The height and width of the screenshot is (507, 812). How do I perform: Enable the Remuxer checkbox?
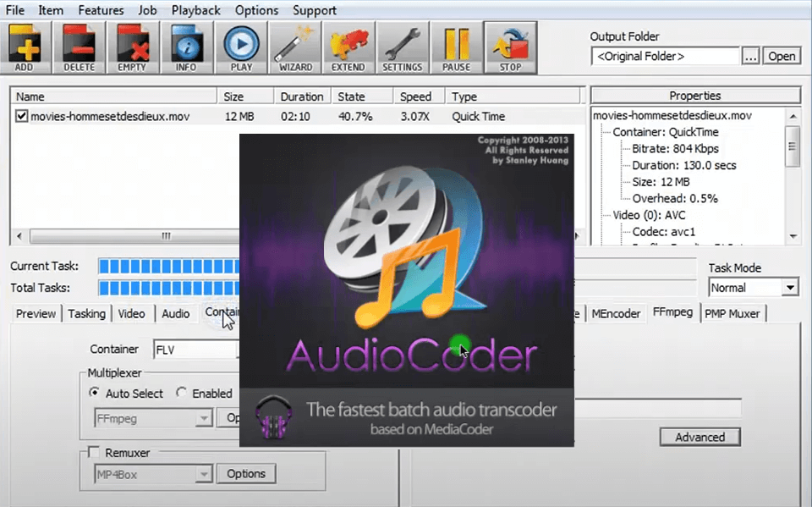click(94, 453)
